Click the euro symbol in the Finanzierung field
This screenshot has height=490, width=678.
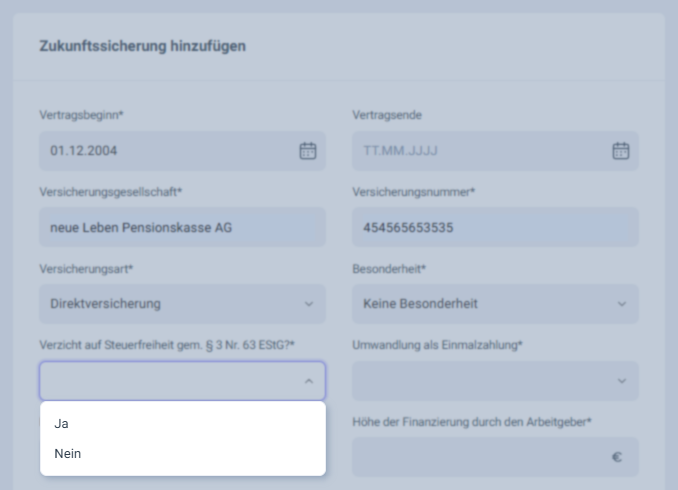(617, 457)
